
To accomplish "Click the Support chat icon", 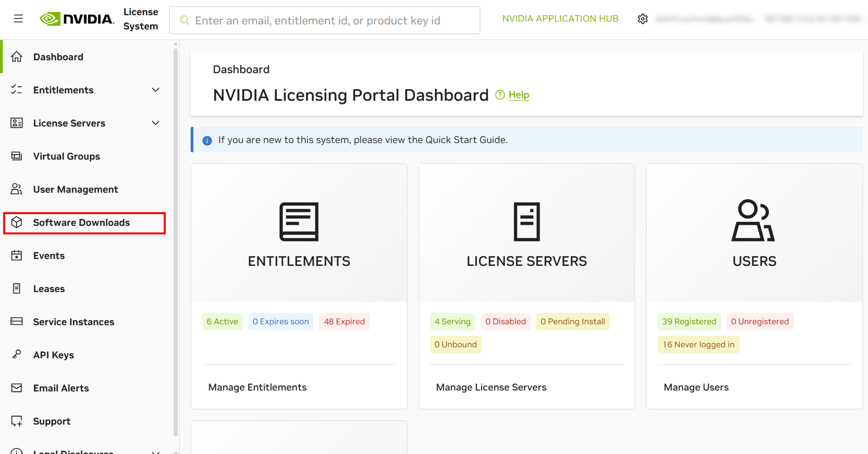I will tap(17, 421).
